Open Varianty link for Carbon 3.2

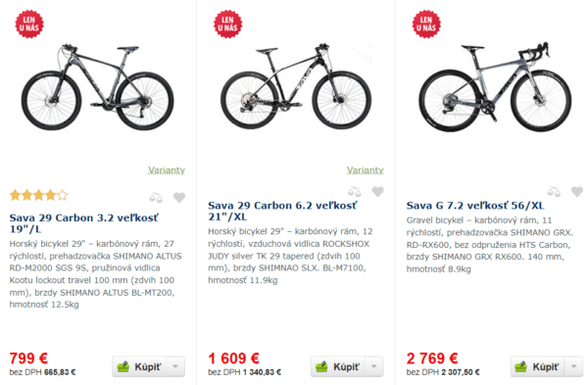(167, 170)
